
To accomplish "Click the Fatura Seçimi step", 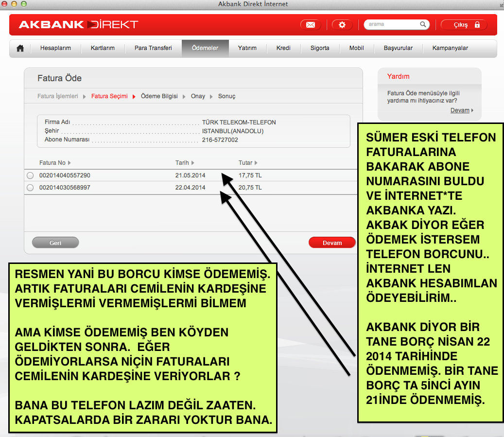I will (x=109, y=96).
